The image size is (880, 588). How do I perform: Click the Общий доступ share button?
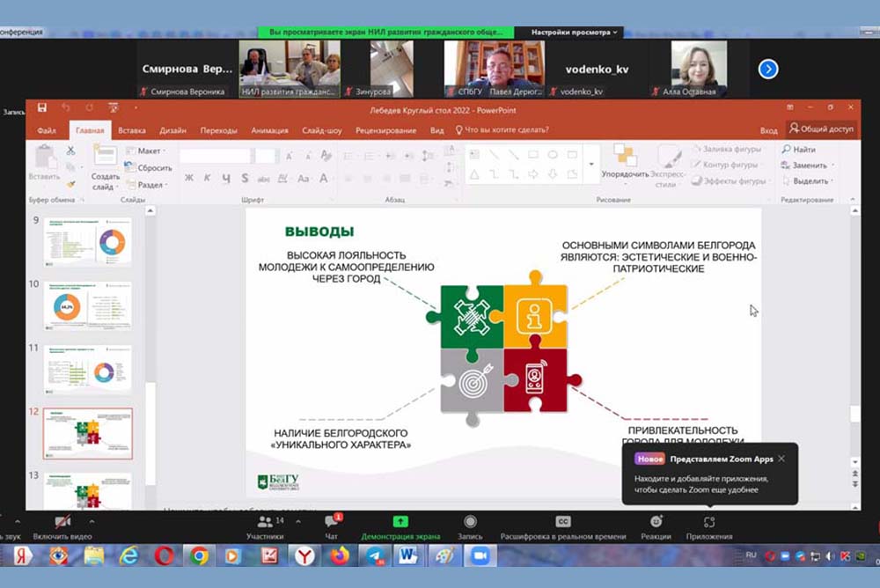pos(822,129)
